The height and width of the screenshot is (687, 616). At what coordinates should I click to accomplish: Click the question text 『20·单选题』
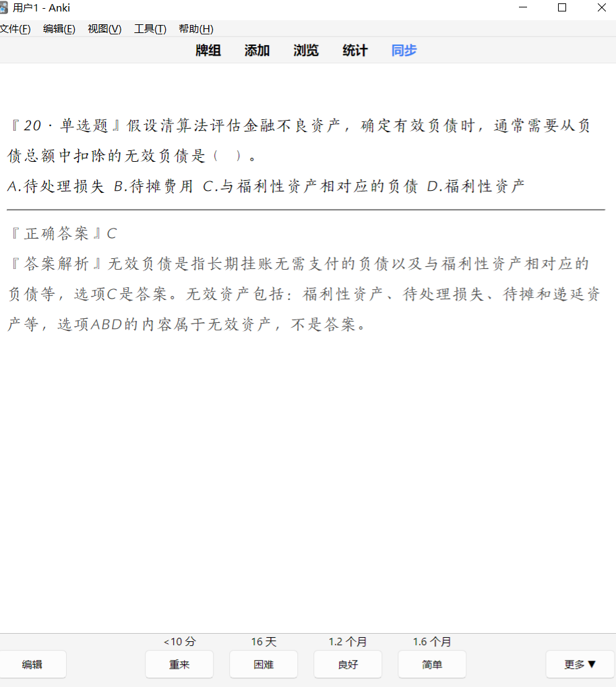pyautogui.click(x=66, y=126)
